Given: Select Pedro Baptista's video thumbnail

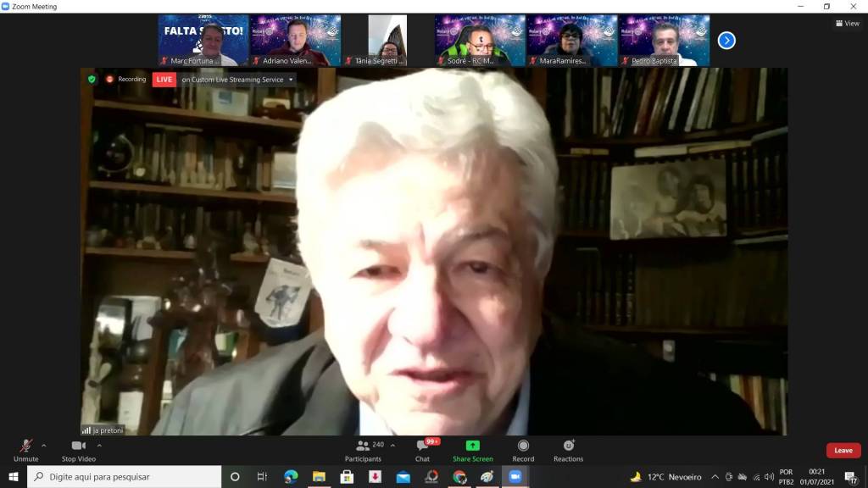Looking at the screenshot, I should (x=664, y=40).
